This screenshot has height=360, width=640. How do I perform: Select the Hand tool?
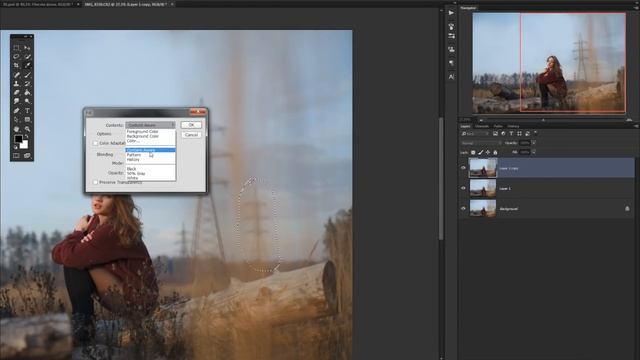(x=16, y=129)
